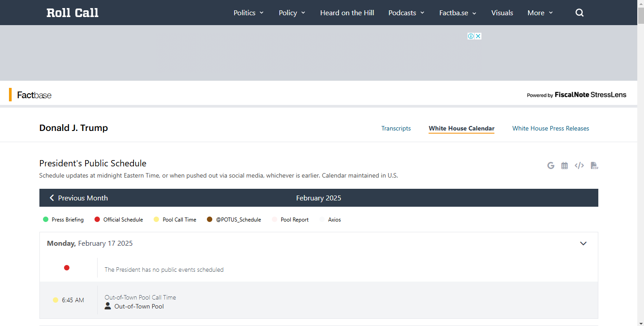This screenshot has height=326, width=644.
Task: Click the schedule updates description text
Action: [x=219, y=175]
